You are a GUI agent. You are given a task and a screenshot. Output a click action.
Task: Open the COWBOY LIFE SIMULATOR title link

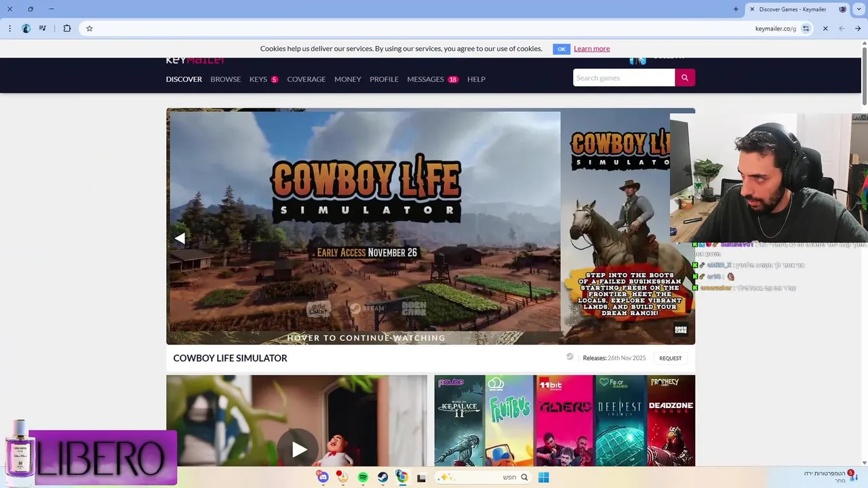(x=230, y=358)
